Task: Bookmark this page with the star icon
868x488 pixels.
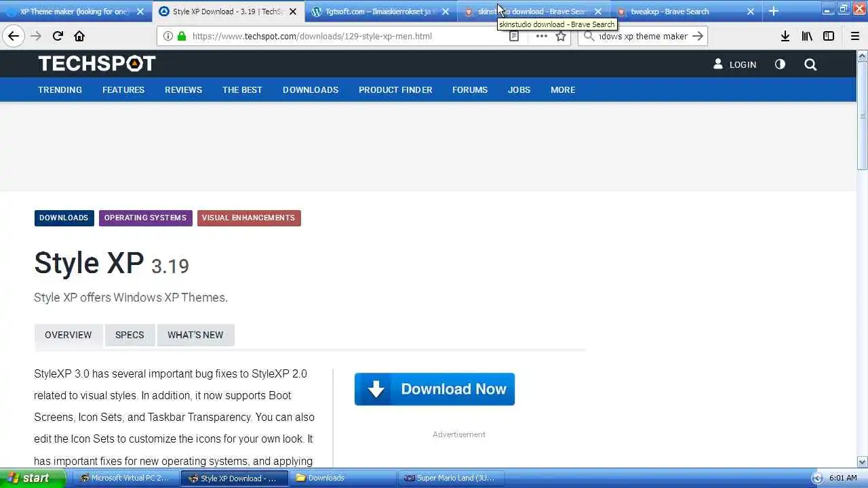Action: [561, 36]
